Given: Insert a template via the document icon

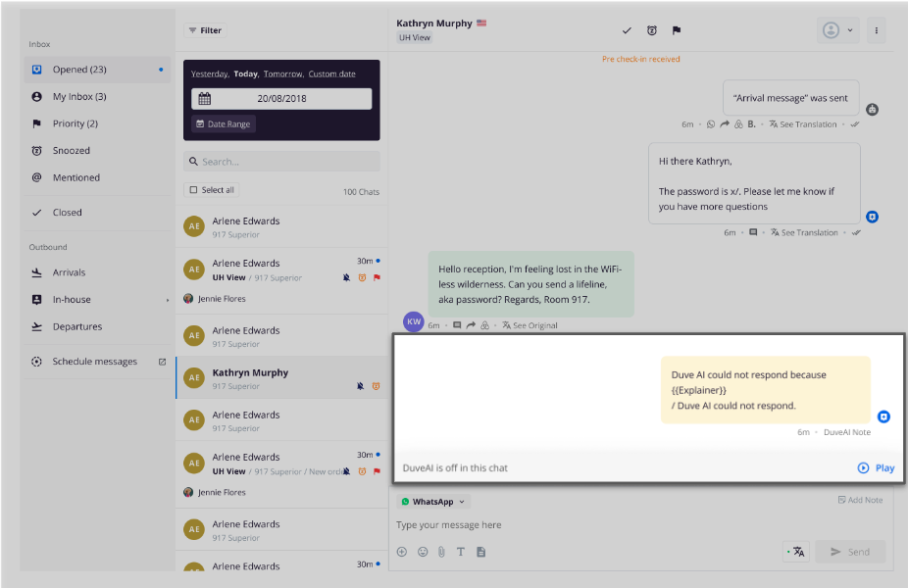Looking at the screenshot, I should click(x=480, y=552).
